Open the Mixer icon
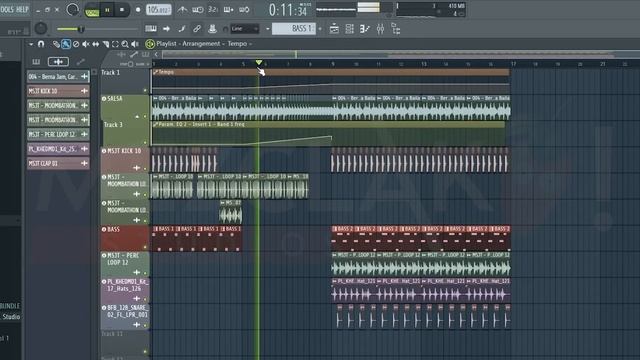Screen dimensions: 640x360 (380, 29)
